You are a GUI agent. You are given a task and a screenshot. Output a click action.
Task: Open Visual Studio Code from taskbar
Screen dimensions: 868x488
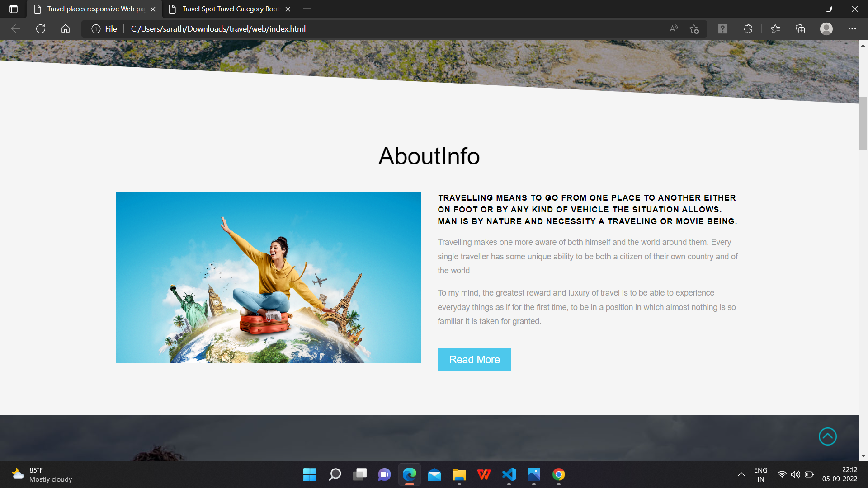509,474
